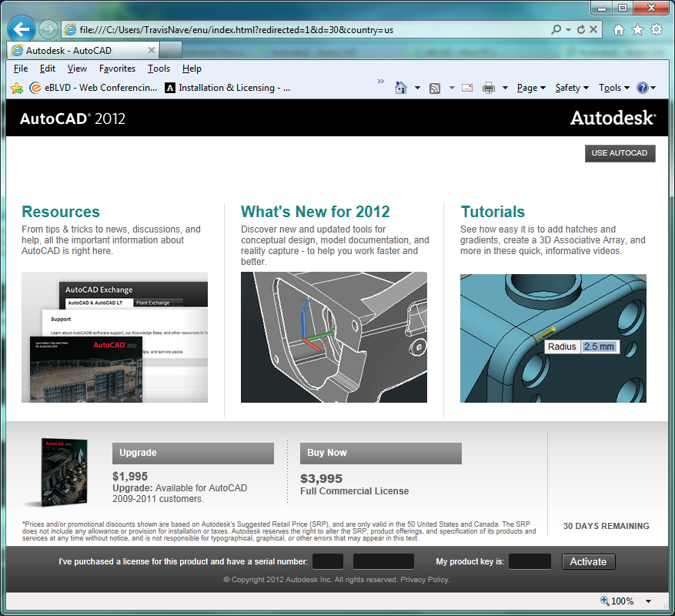Click the search magnifier in address bar
The image size is (675, 616).
pyautogui.click(x=556, y=29)
